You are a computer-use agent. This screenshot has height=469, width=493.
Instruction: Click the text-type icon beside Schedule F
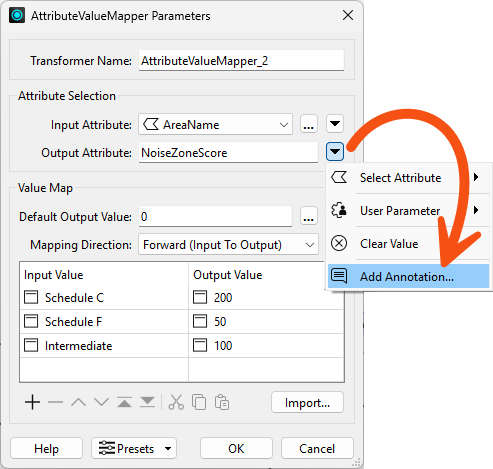pyautogui.click(x=31, y=321)
